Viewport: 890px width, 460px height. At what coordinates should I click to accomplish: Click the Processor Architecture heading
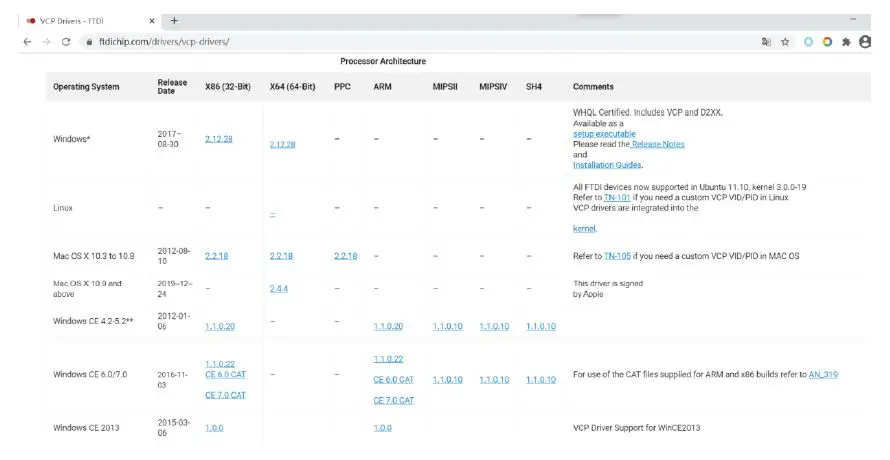(383, 61)
